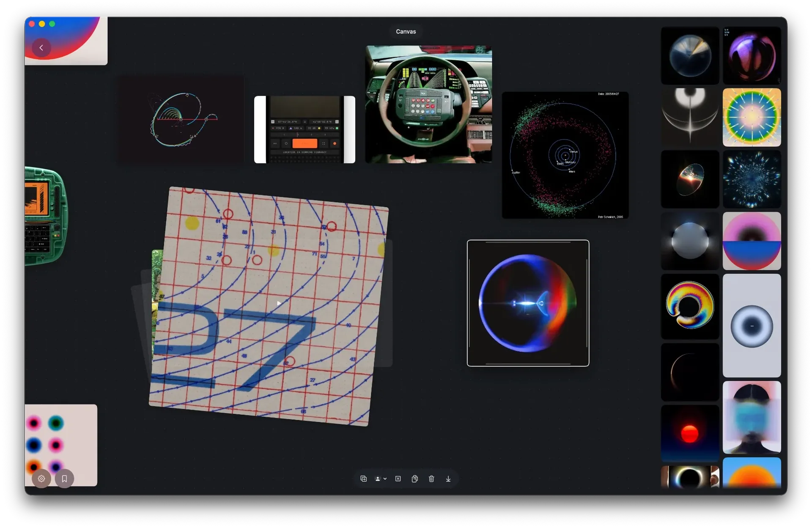The height and width of the screenshot is (528, 812).
Task: Select the orbital line diagram image
Action: coord(181,119)
